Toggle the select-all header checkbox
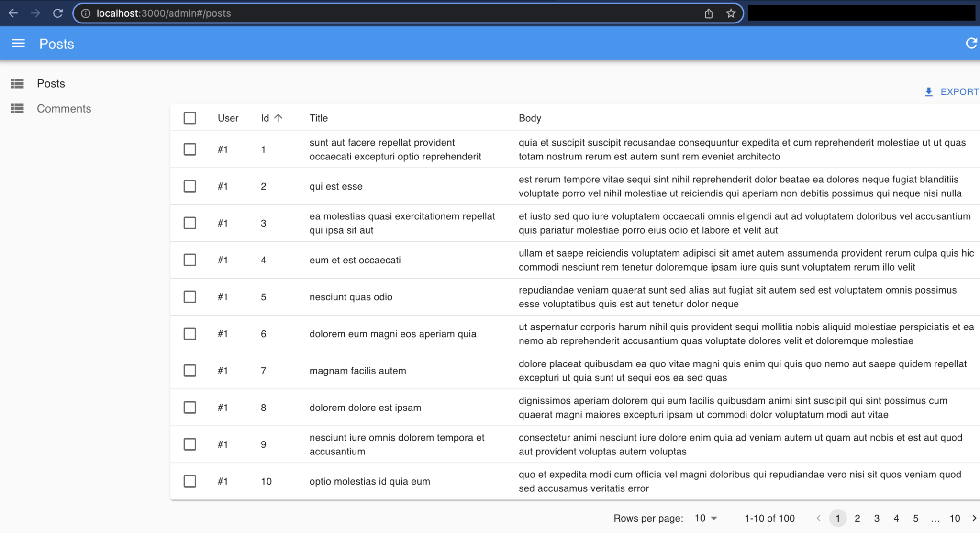 [190, 118]
